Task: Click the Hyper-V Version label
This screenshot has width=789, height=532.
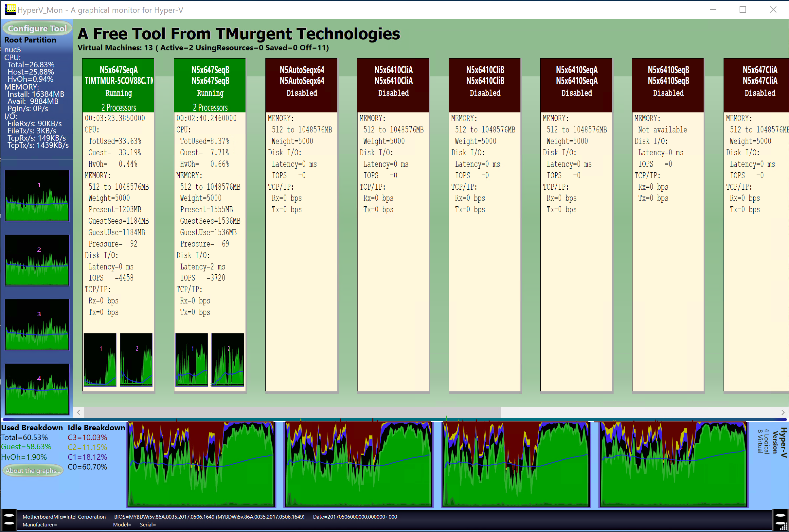Action: click(x=780, y=442)
